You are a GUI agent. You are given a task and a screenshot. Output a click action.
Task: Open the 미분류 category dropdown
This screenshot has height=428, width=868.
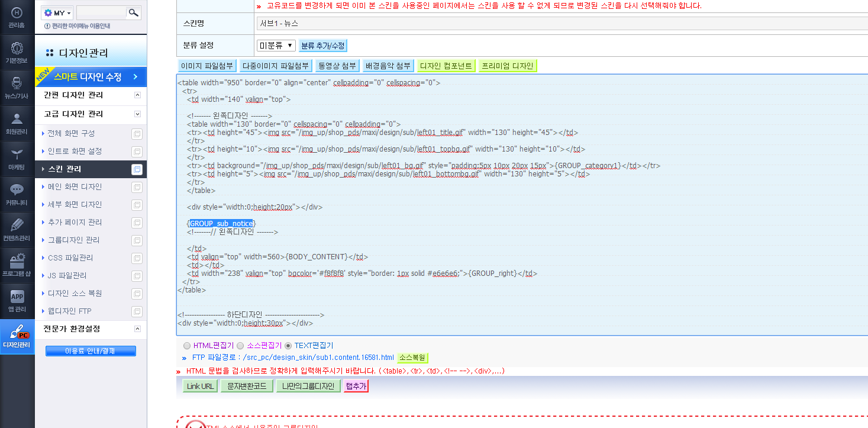coord(276,46)
